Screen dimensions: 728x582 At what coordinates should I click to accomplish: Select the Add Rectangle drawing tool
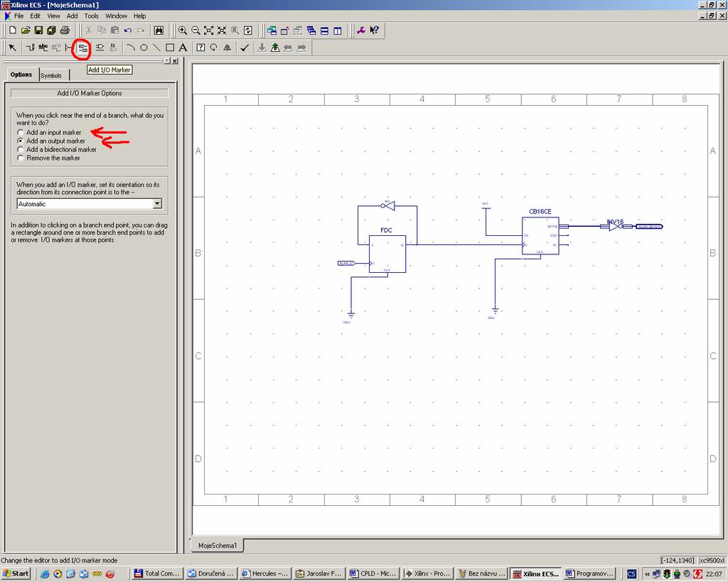coord(170,48)
